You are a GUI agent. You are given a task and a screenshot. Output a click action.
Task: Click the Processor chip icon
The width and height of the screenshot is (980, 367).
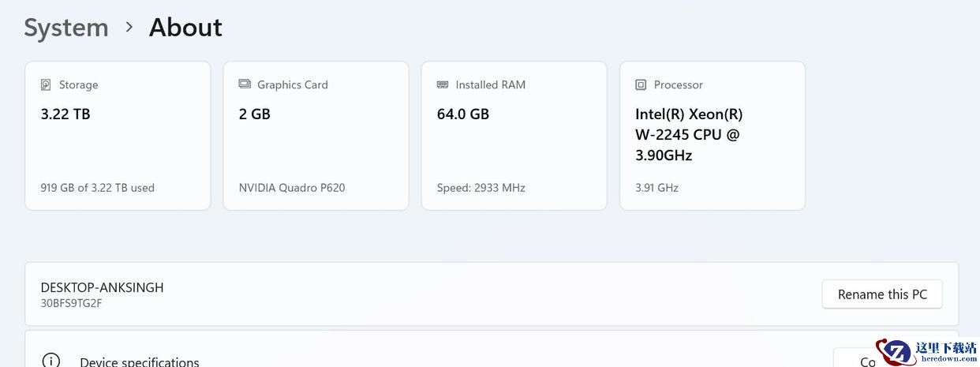tap(641, 84)
